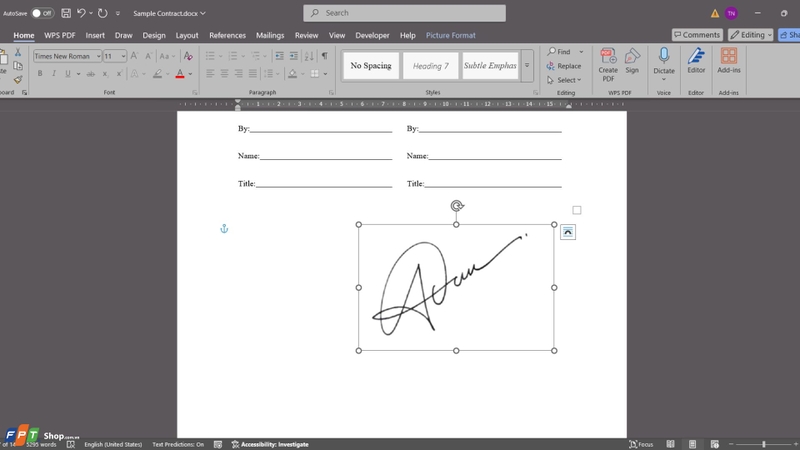Viewport: 800px width, 450px height.
Task: Toggle subscript formatting
Action: 105,74
